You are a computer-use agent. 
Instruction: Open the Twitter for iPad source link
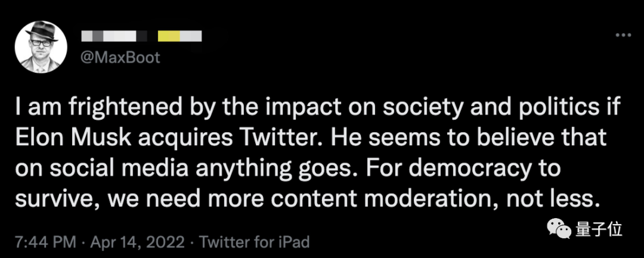coord(254,243)
